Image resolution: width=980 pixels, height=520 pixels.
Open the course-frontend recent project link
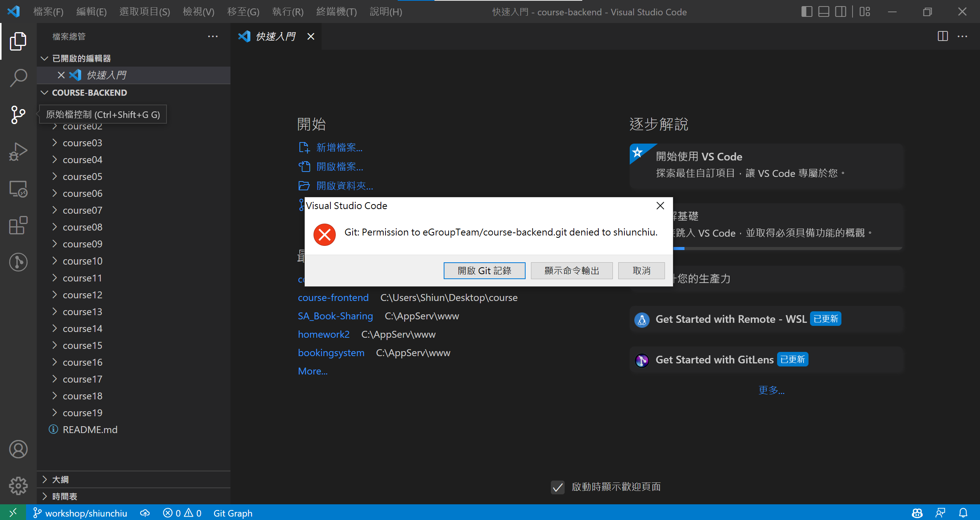point(333,297)
